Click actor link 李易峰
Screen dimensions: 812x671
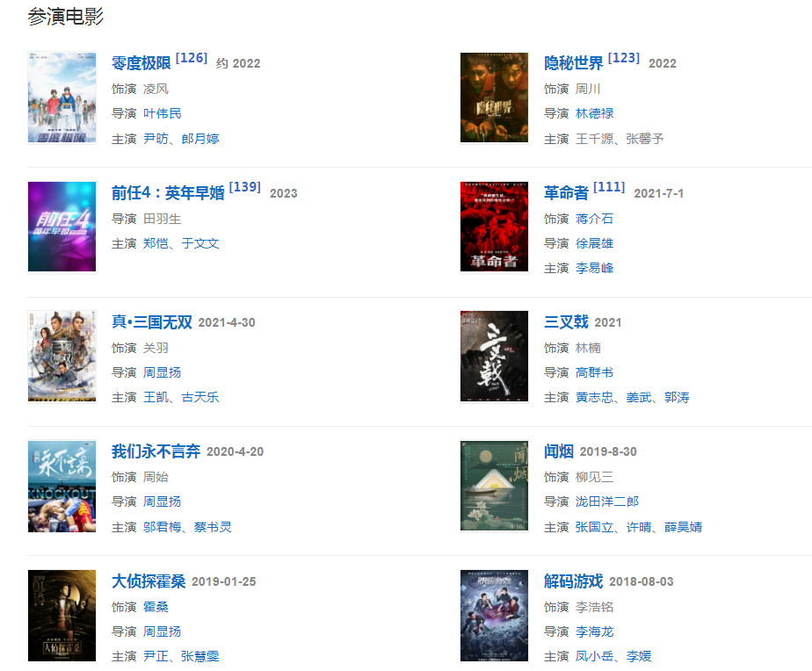pos(594,268)
